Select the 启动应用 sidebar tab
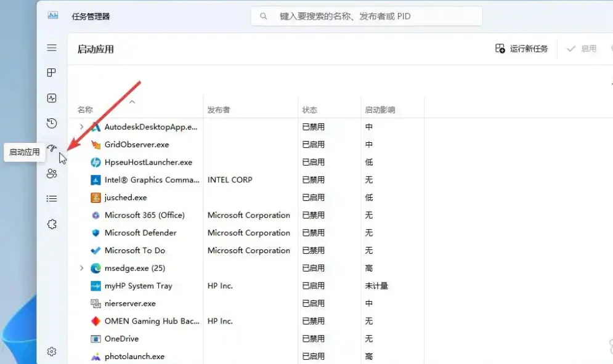 pos(52,148)
